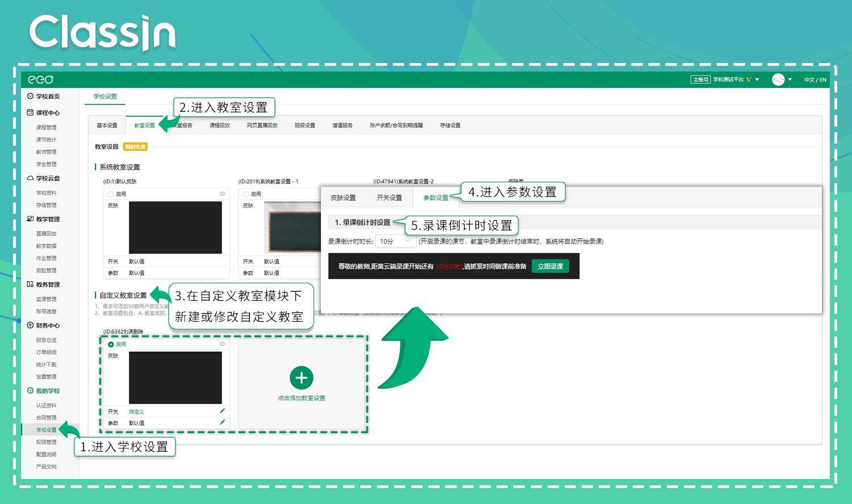The width and height of the screenshot is (852, 504).
Task: Click the pencil icon on 开关 自定义 row
Action: tap(222, 411)
